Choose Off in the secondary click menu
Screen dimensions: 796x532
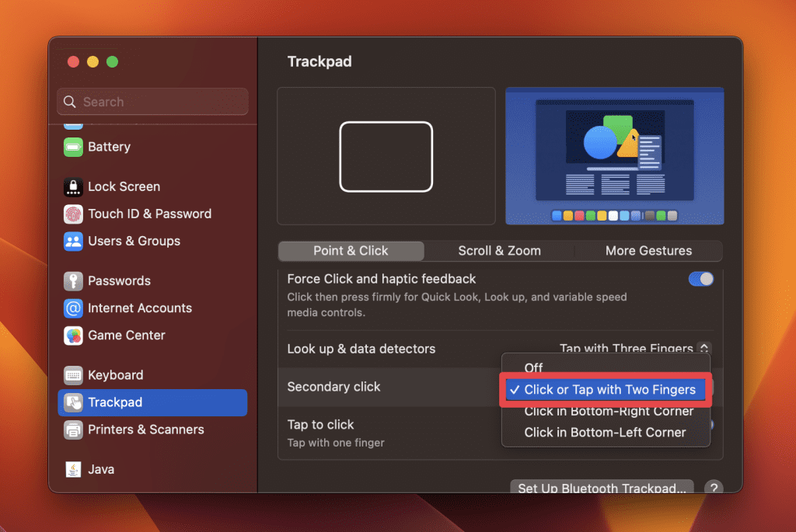tap(533, 367)
